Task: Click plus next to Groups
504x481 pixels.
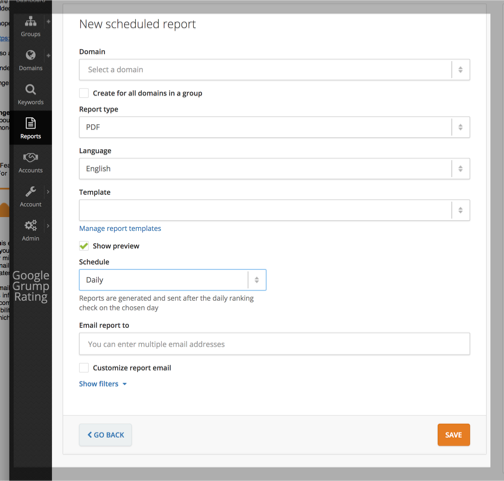Action: click(48, 22)
